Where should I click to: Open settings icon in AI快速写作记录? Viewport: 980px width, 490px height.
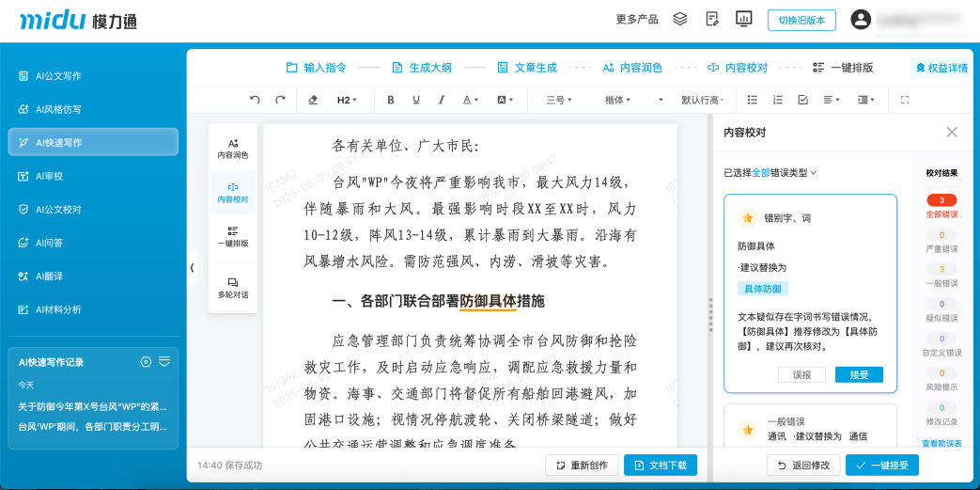point(146,362)
